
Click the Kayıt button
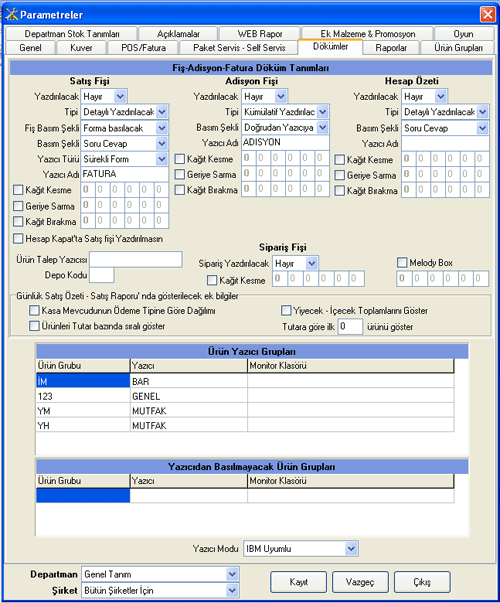(298, 582)
